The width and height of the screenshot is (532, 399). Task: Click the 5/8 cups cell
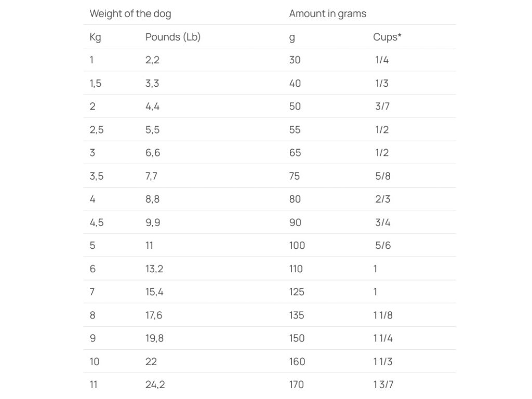tap(382, 176)
